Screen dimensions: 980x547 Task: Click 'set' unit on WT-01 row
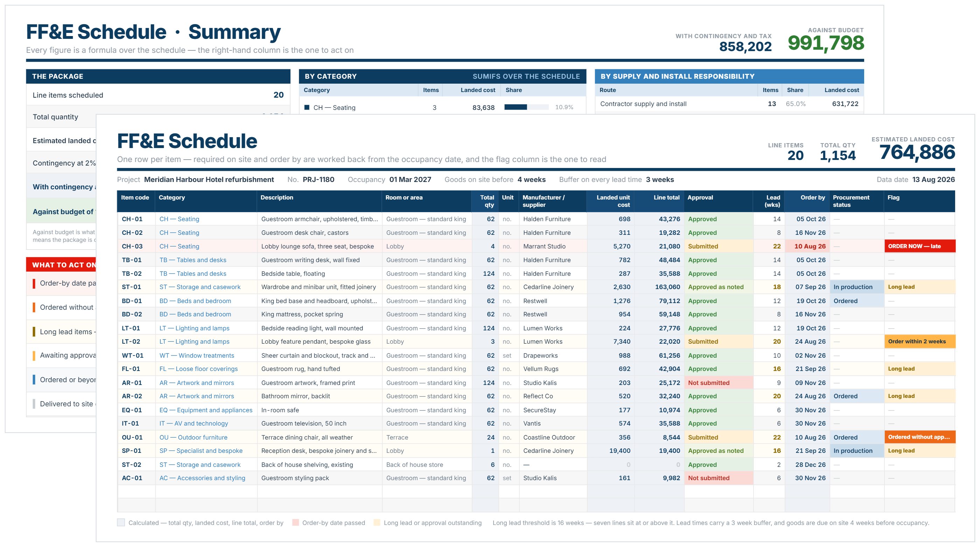tap(507, 355)
